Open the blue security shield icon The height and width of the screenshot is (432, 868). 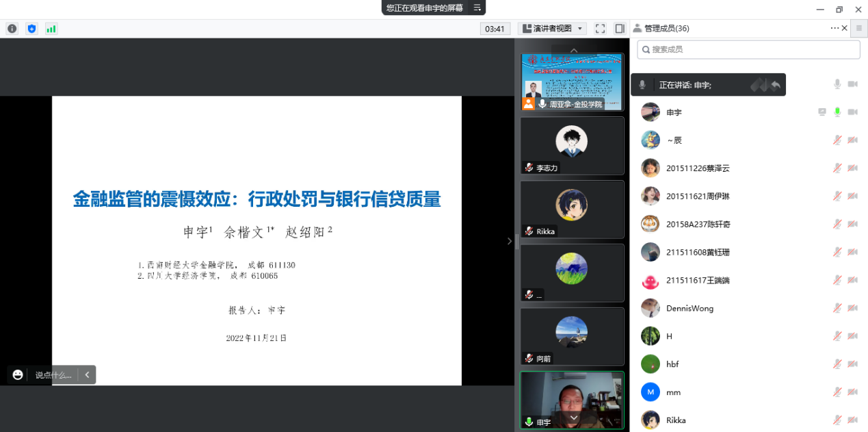coord(31,29)
